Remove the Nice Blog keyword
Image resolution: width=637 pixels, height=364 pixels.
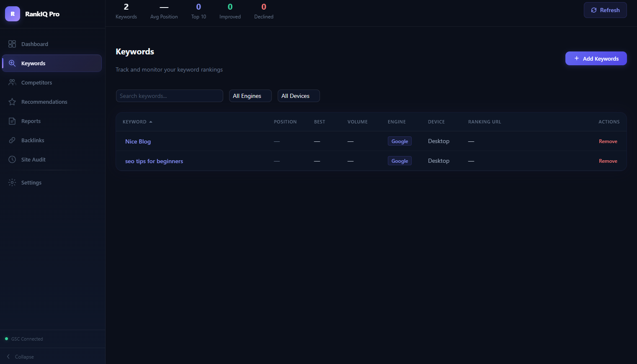tap(608, 141)
